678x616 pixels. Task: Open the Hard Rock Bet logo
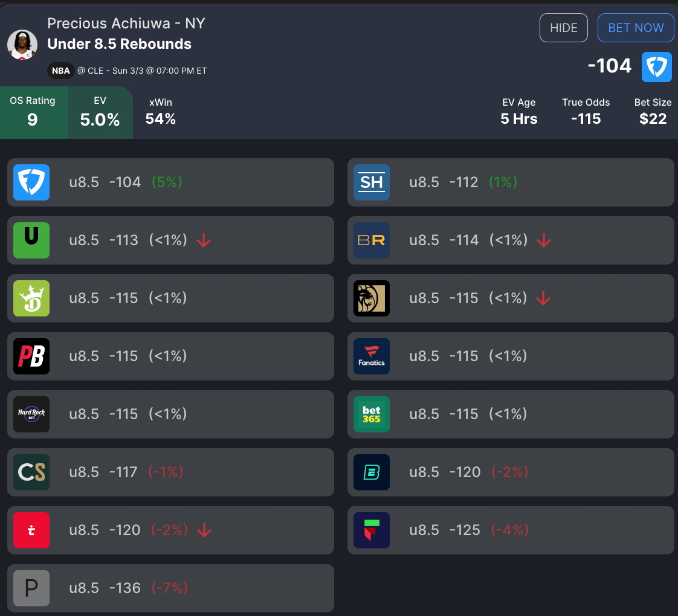point(31,414)
